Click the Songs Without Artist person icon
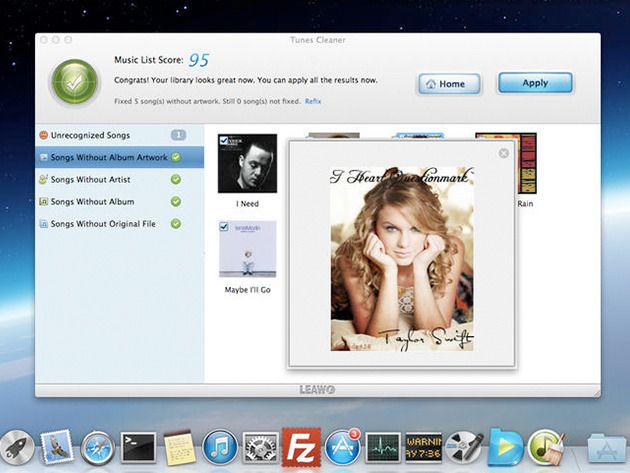 pyautogui.click(x=43, y=179)
